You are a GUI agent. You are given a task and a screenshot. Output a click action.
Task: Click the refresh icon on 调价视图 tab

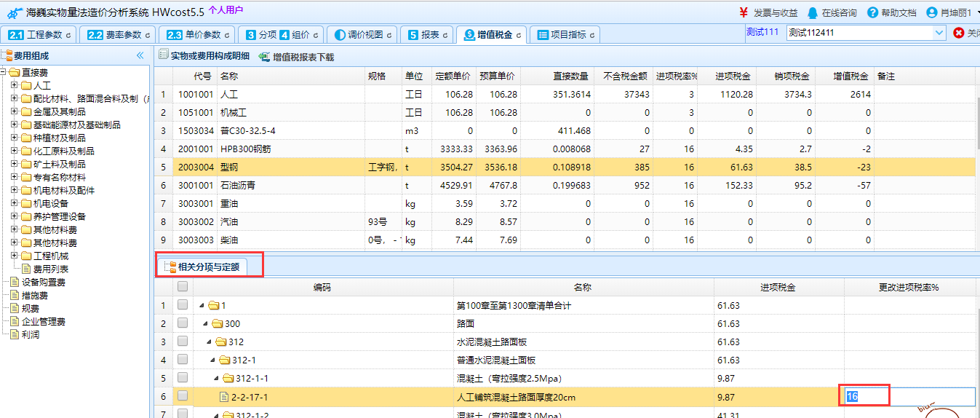tap(389, 35)
